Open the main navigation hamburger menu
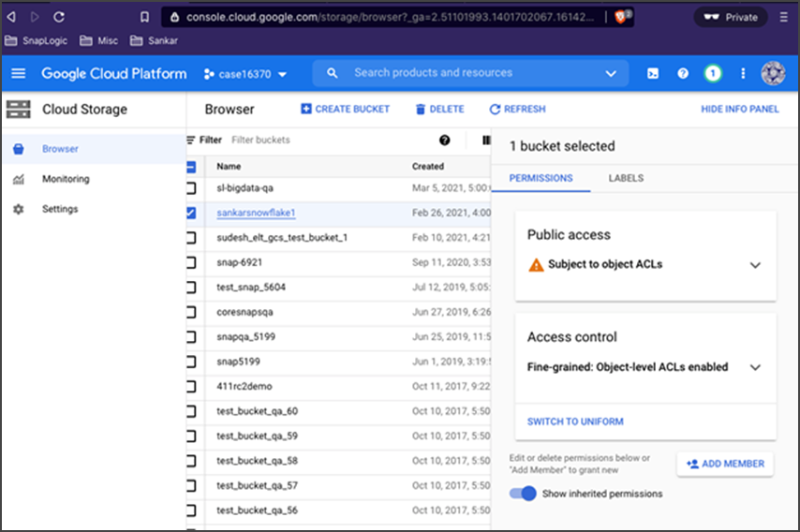The height and width of the screenshot is (532, 800). (19, 73)
